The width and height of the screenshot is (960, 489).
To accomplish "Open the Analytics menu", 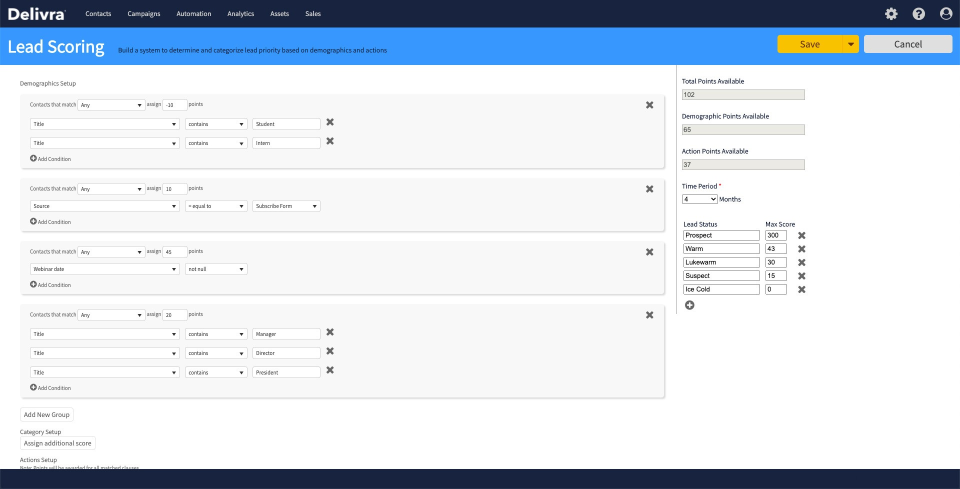I will click(x=241, y=13).
